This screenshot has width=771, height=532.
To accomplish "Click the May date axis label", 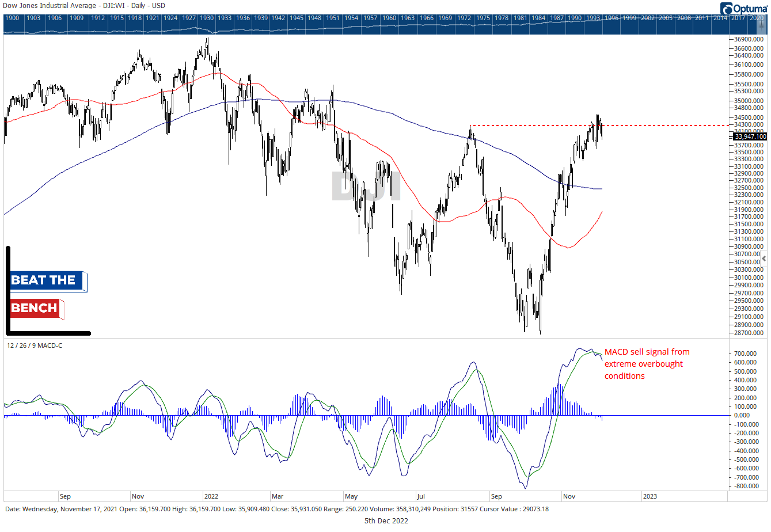I will tap(351, 496).
